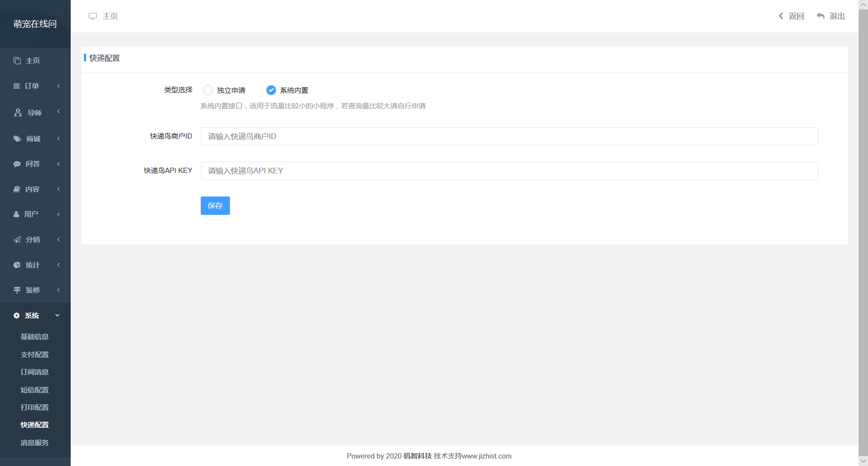Click the 主页 label in sidebar
Image resolution: width=868 pixels, height=466 pixels.
(x=33, y=61)
